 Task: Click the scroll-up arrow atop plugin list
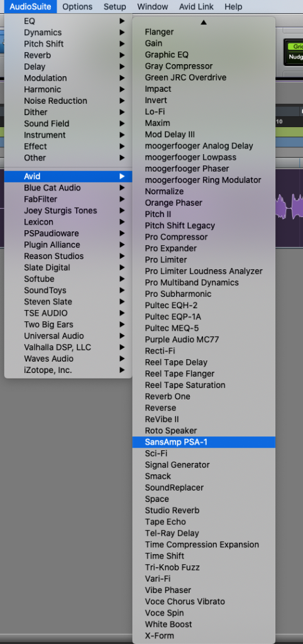204,22
